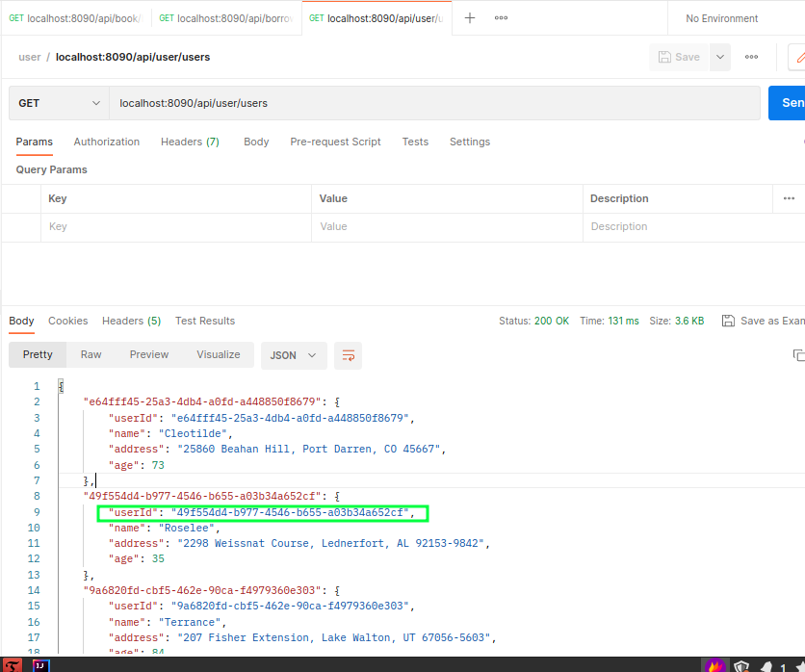This screenshot has height=672, width=805.
Task: Open the response Headers (5) tab
Action: pyautogui.click(x=131, y=321)
